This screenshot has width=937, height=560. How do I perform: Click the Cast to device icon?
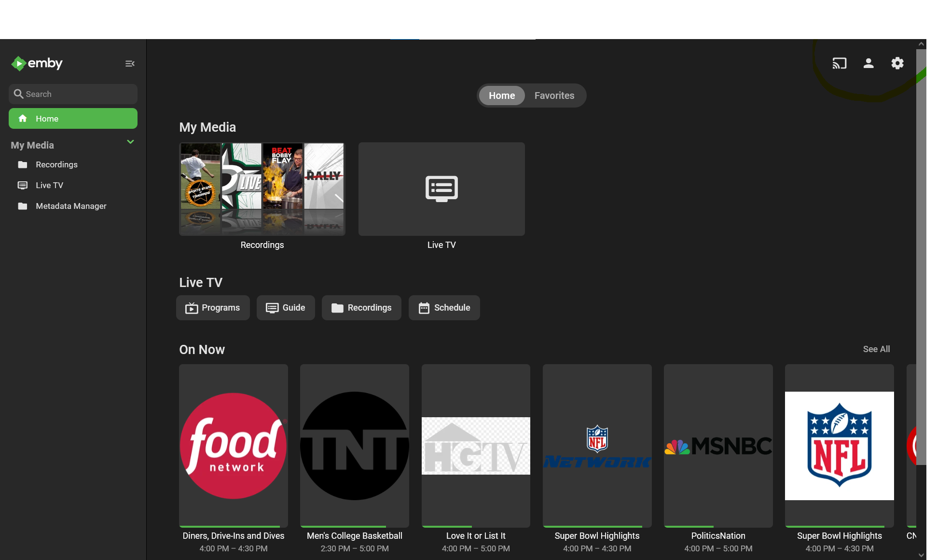[x=839, y=63]
